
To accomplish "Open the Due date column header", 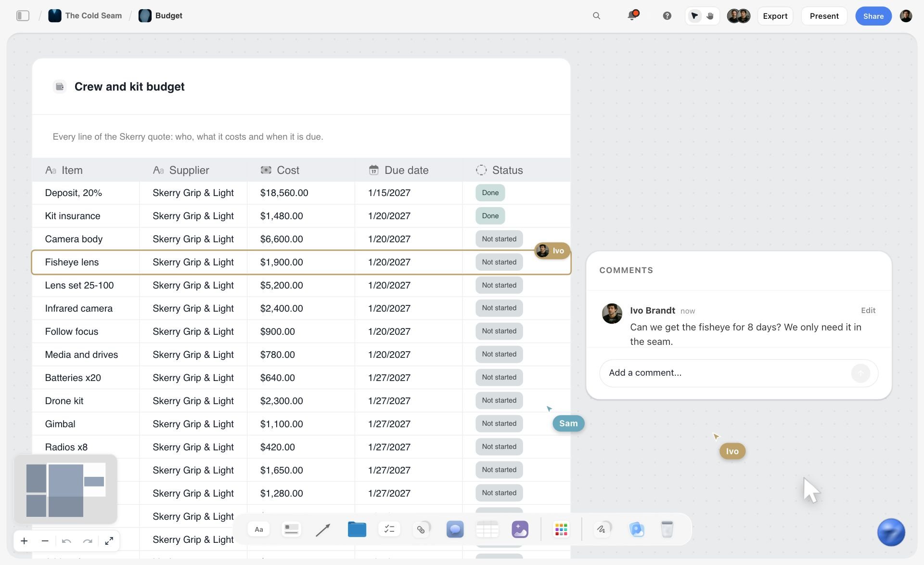I will pyautogui.click(x=409, y=170).
